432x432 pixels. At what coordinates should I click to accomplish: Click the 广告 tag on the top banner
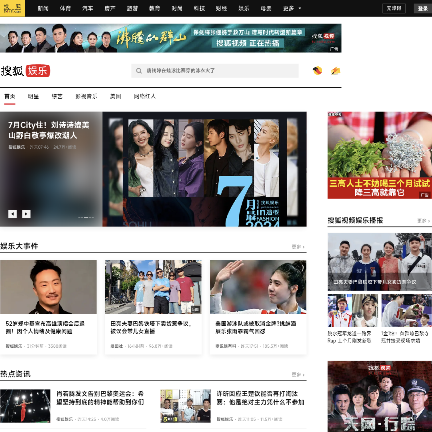pyautogui.click(x=334, y=49)
